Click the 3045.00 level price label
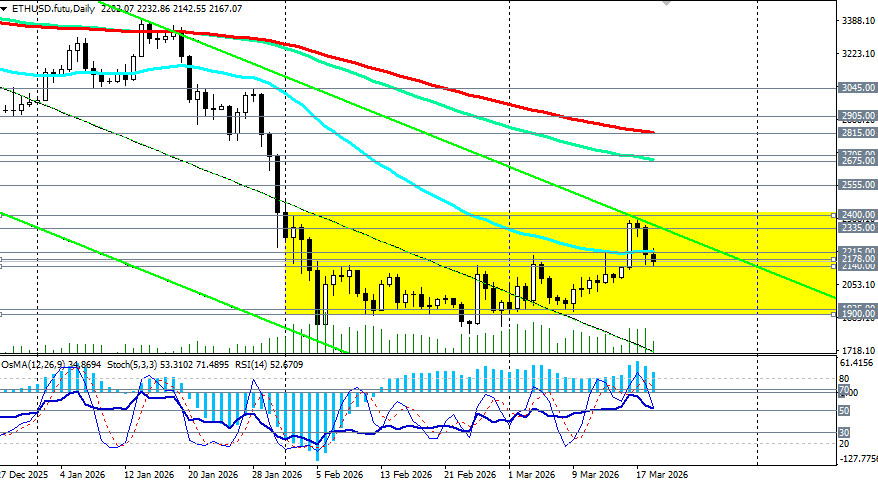878x485 pixels. 858,88
